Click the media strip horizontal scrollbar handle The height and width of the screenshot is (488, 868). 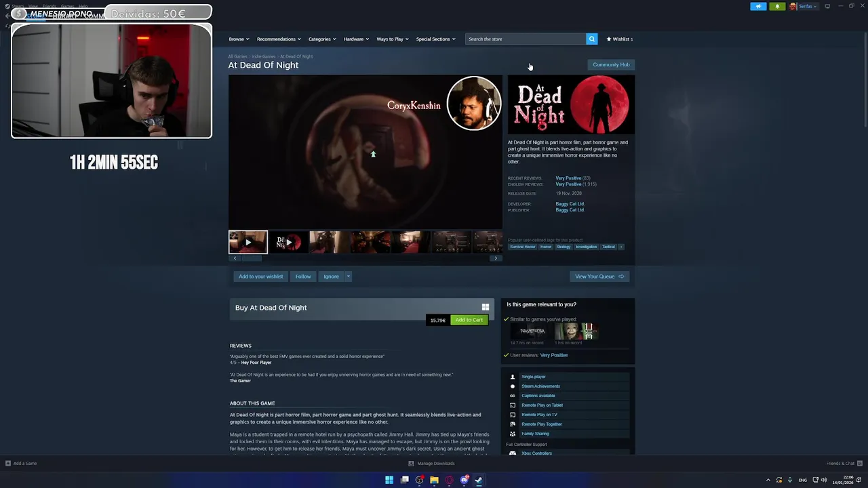click(x=252, y=258)
